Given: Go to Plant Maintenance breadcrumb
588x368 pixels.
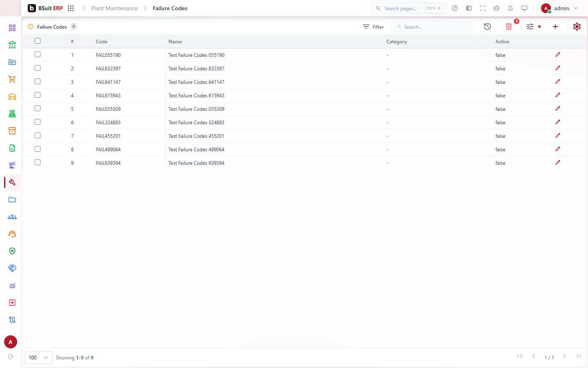Looking at the screenshot, I should pos(114,8).
